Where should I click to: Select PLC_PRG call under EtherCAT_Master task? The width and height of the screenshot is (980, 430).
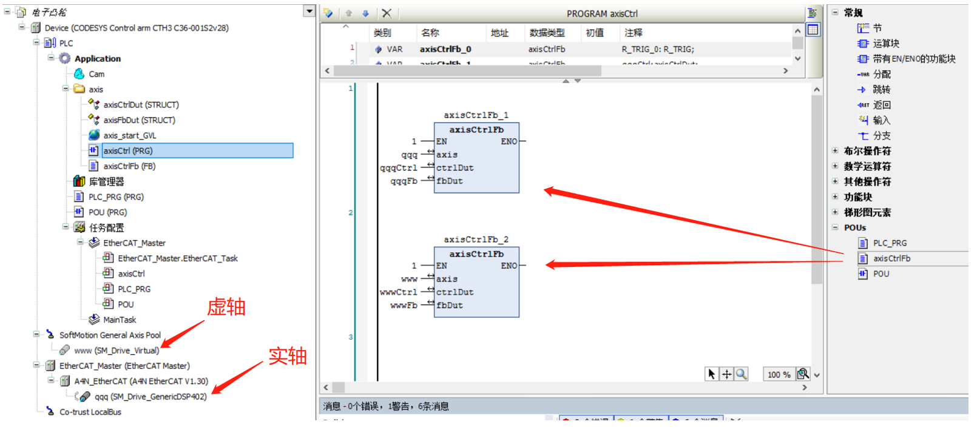click(x=134, y=289)
